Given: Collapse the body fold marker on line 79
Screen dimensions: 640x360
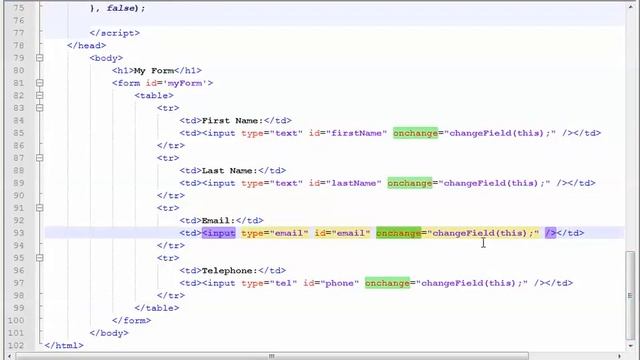Looking at the screenshot, I should (40, 58).
